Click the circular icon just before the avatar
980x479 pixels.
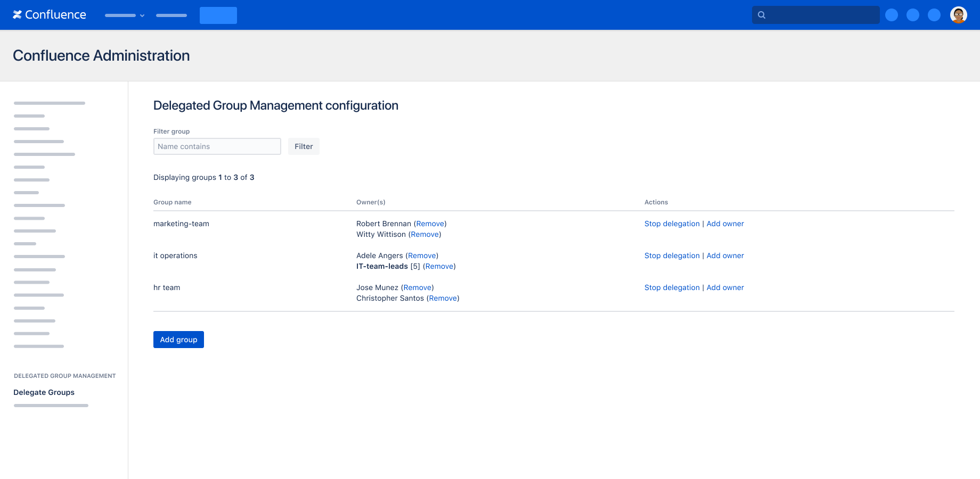pyautogui.click(x=934, y=15)
